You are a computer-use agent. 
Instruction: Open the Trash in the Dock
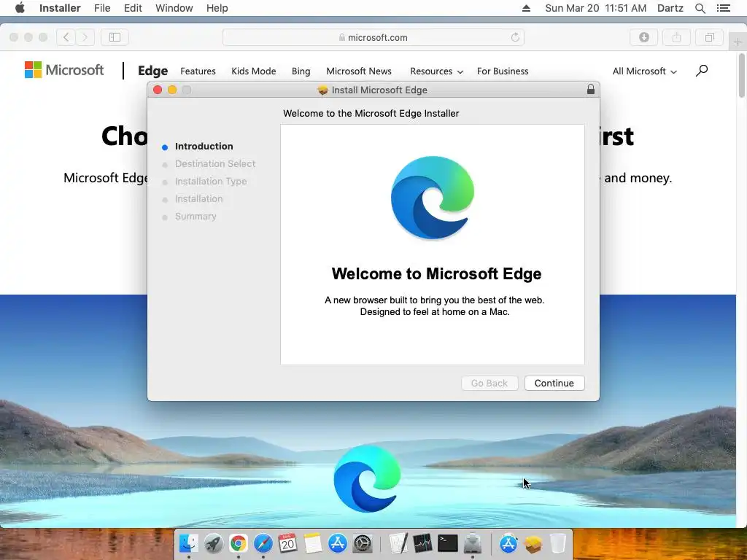(558, 542)
